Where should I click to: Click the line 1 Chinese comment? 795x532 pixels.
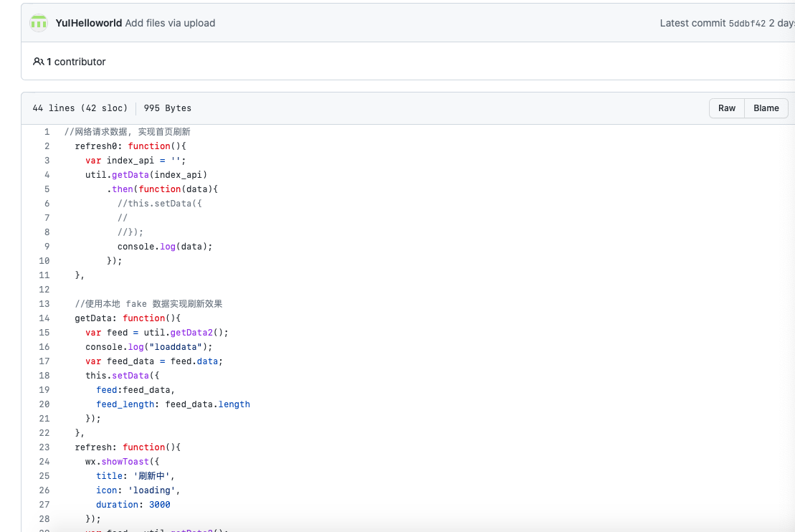128,132
